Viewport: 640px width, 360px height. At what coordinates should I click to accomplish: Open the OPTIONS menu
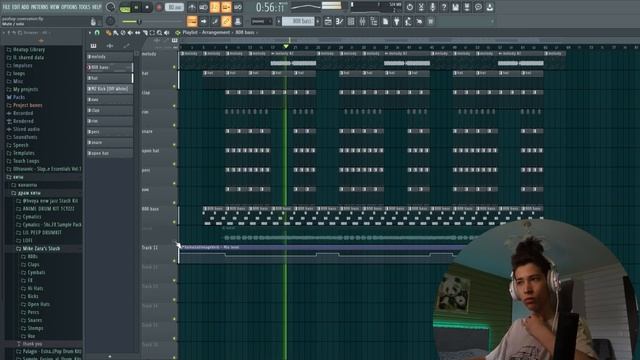click(69, 7)
